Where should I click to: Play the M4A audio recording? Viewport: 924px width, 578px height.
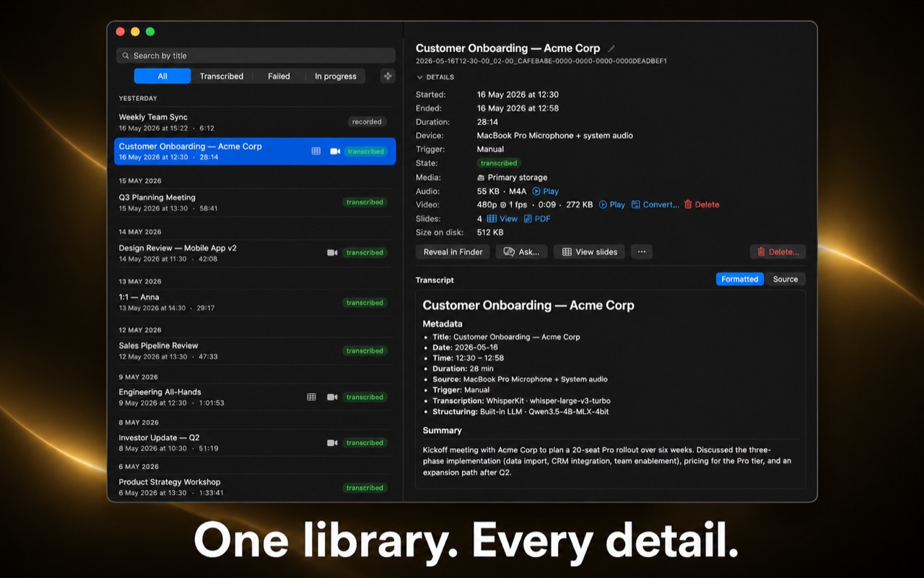(546, 191)
